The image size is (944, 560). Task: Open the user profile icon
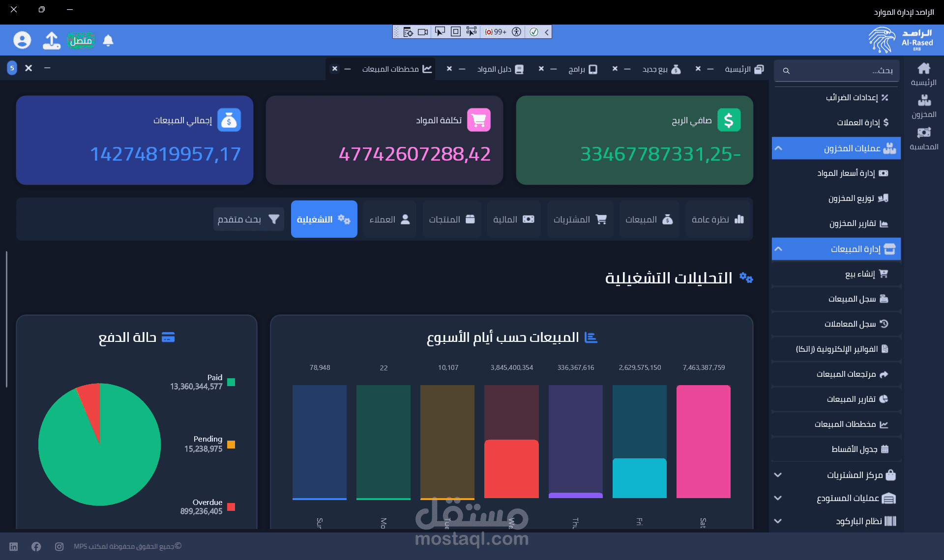[22, 40]
